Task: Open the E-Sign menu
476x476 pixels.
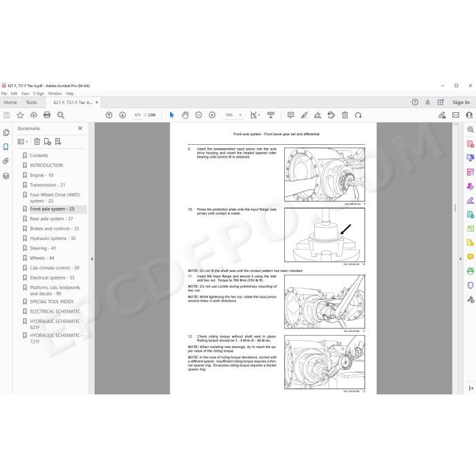Action: (x=39, y=94)
